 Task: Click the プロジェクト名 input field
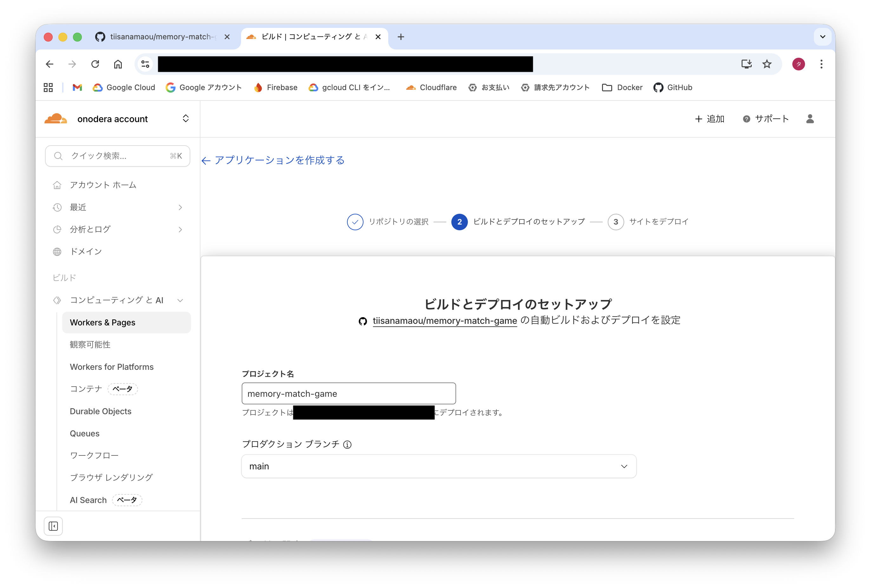[x=349, y=394]
